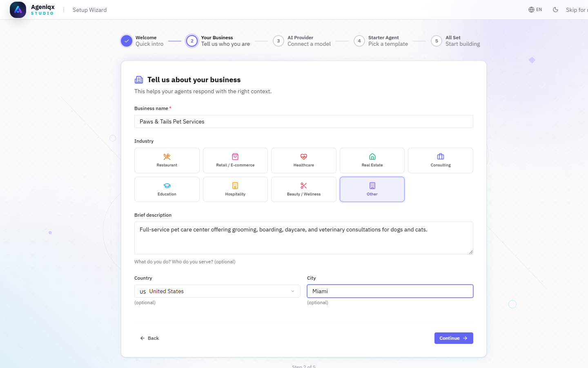Choose the Real Estate industry card
The width and height of the screenshot is (588, 368).
(372, 160)
